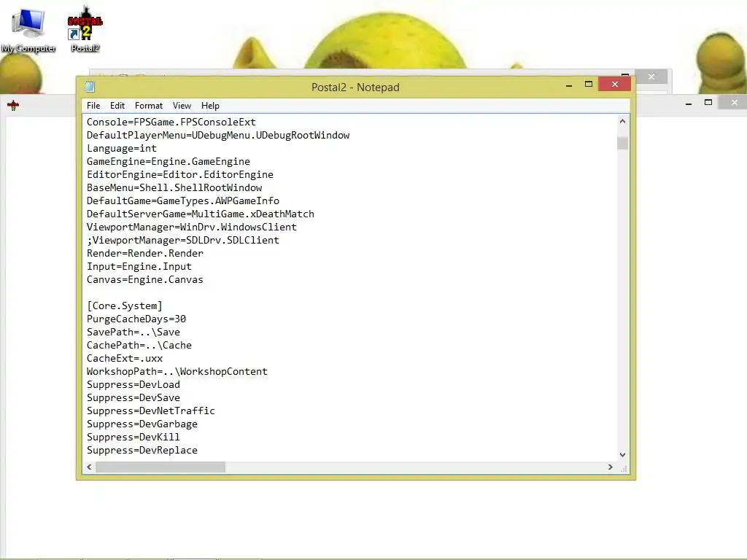This screenshot has height=560, width=747.
Task: Click the line Suppress=DevKill
Action: [133, 437]
